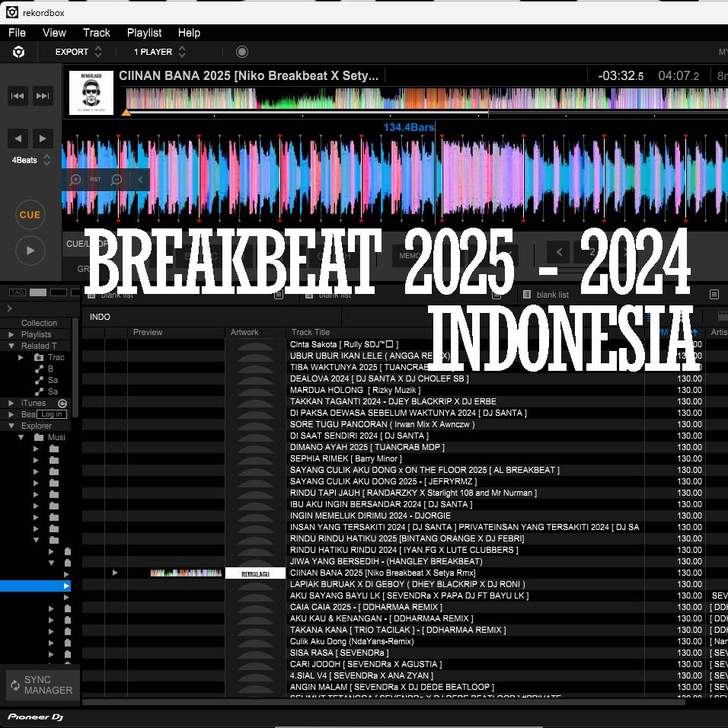
Task: Click the REMIXLAGU artwork in track list
Action: coord(255,573)
